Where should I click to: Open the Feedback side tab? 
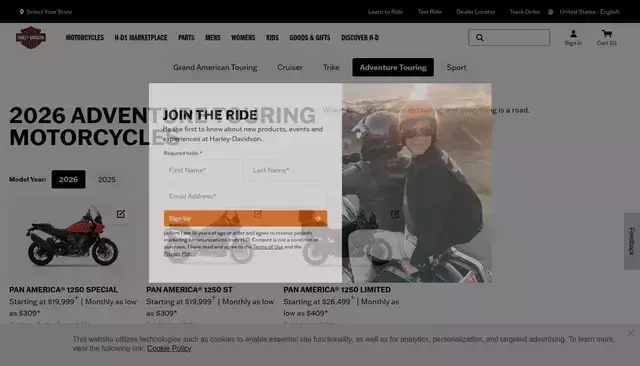tap(632, 241)
